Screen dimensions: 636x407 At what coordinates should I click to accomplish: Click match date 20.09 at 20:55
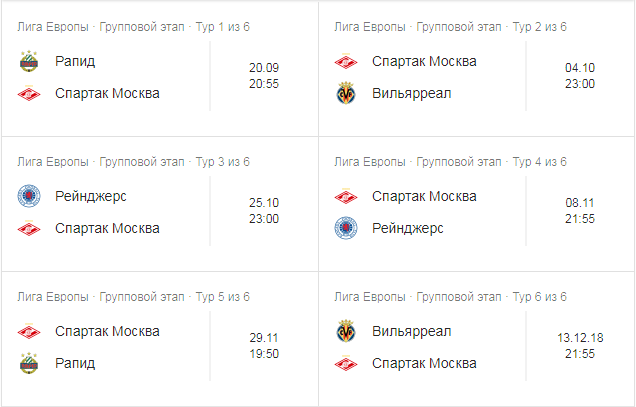pyautogui.click(x=264, y=76)
